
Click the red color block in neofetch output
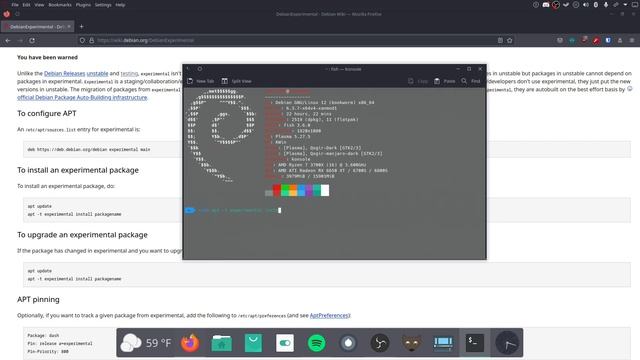click(x=277, y=190)
